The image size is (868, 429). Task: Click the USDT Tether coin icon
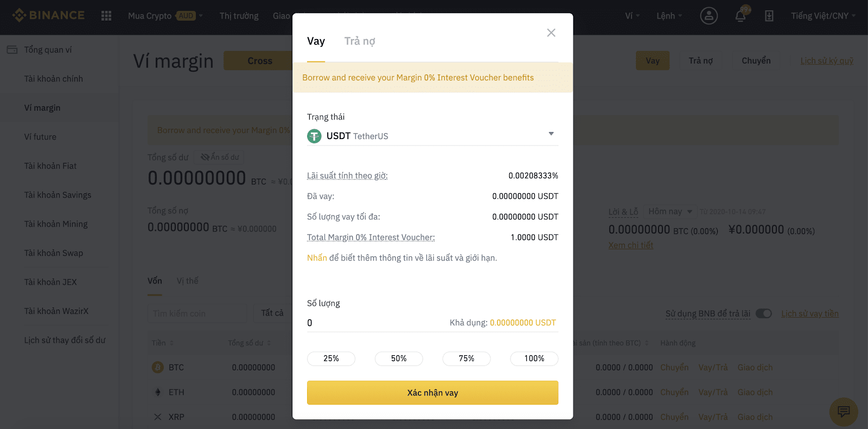pos(314,136)
